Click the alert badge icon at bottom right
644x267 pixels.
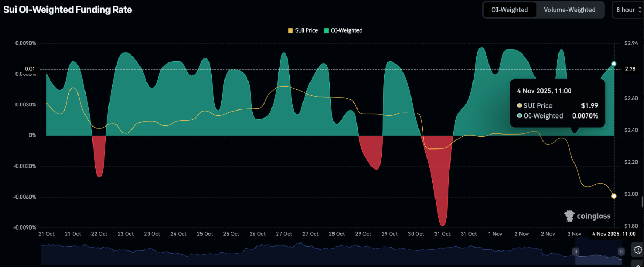(637, 249)
